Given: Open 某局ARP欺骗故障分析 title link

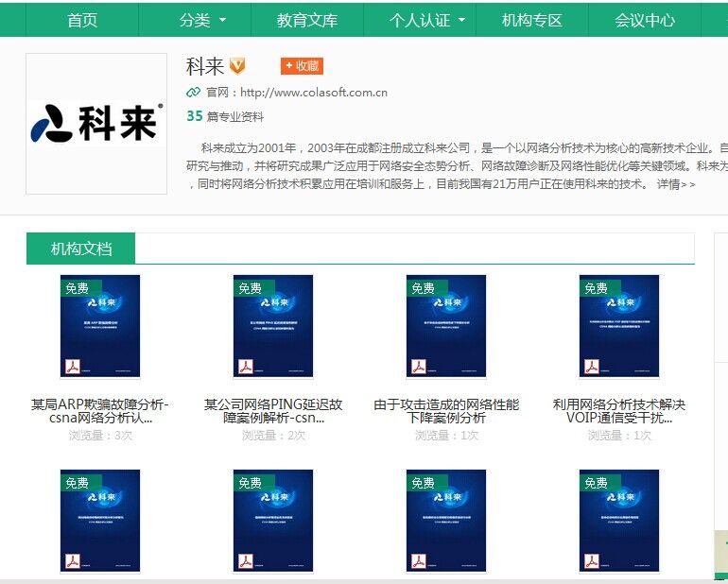Looking at the screenshot, I should pos(100,411).
